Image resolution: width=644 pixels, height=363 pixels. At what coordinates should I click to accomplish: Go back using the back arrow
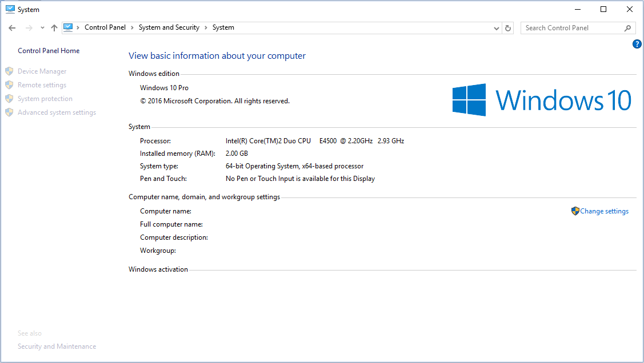click(x=12, y=28)
